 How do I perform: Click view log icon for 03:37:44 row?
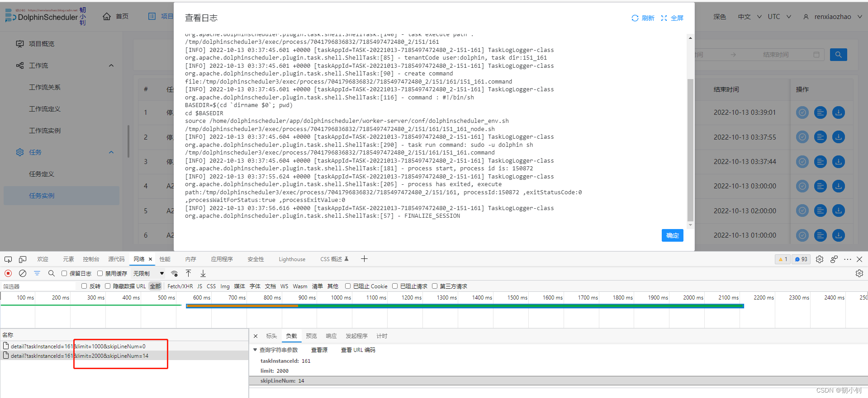click(821, 162)
